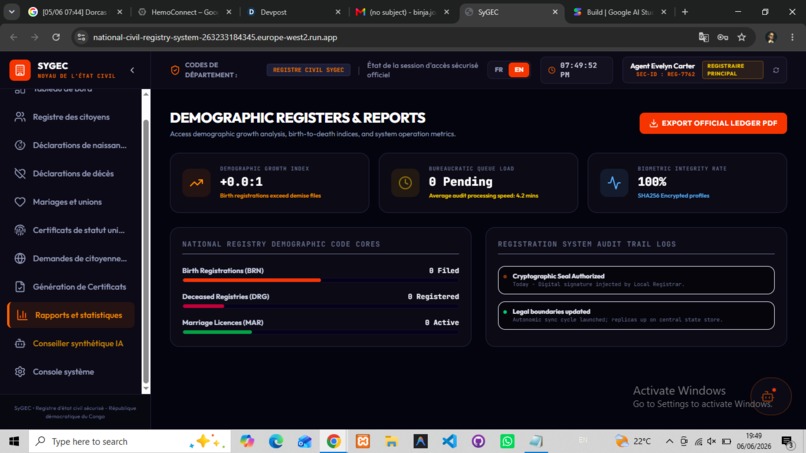Collapse the sidebar with the chevron arrow
This screenshot has width=806, height=453.
point(132,70)
